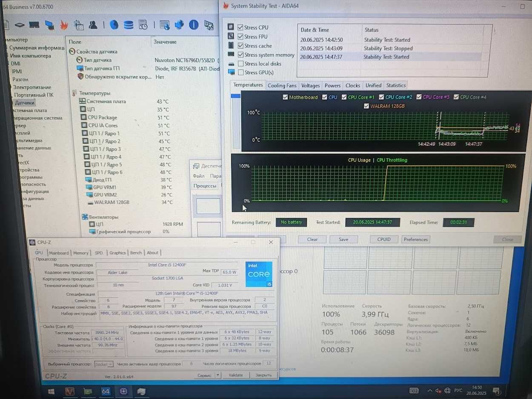Open network globe icon in system tray
Image resolution: width=532 pixels, height=399 pixels.
pyautogui.click(x=447, y=390)
